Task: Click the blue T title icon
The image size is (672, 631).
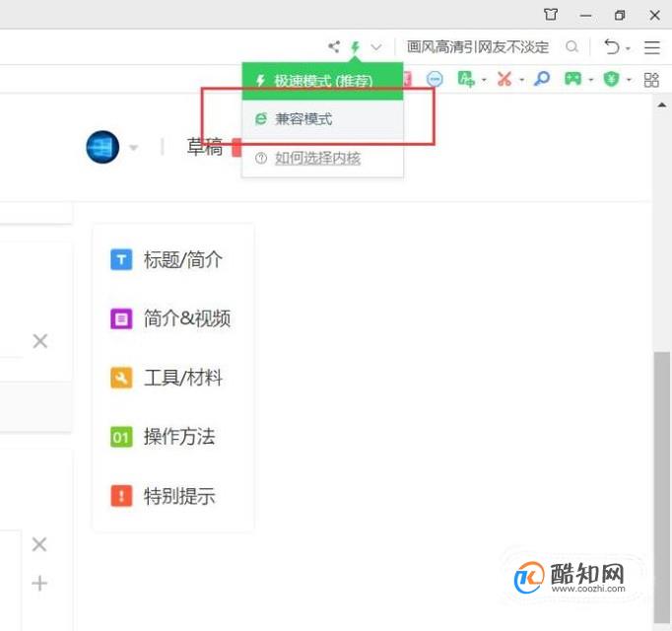Action: (x=121, y=259)
